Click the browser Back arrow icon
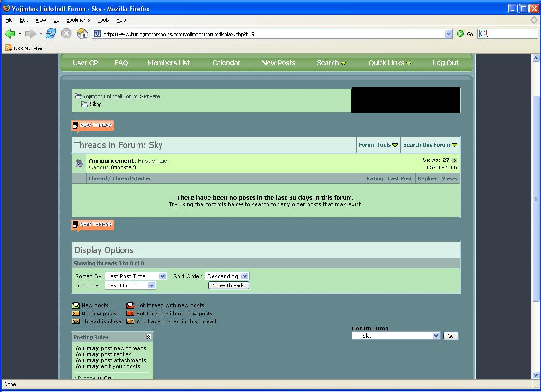 [x=10, y=34]
